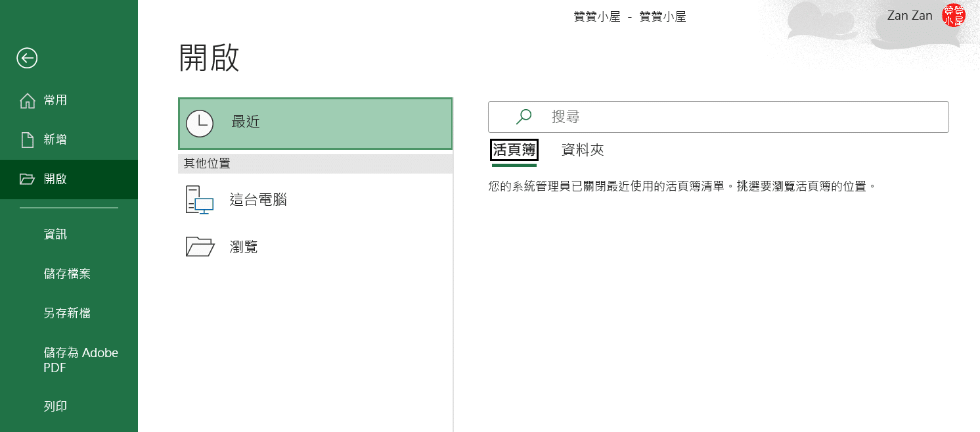Click the red user avatar icon
Screen dimensions: 980x432
(954, 15)
